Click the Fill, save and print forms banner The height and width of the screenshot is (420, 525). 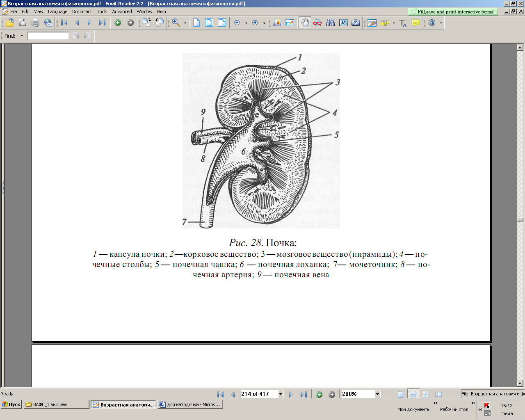coord(453,11)
